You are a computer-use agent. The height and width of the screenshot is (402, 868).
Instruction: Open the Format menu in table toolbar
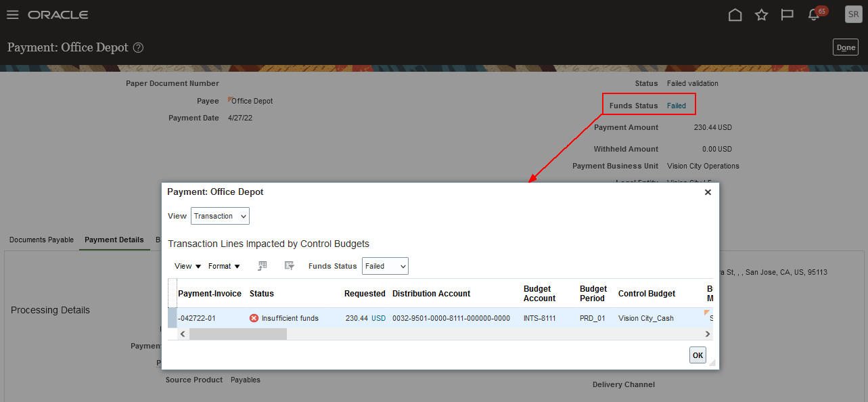pyautogui.click(x=224, y=266)
